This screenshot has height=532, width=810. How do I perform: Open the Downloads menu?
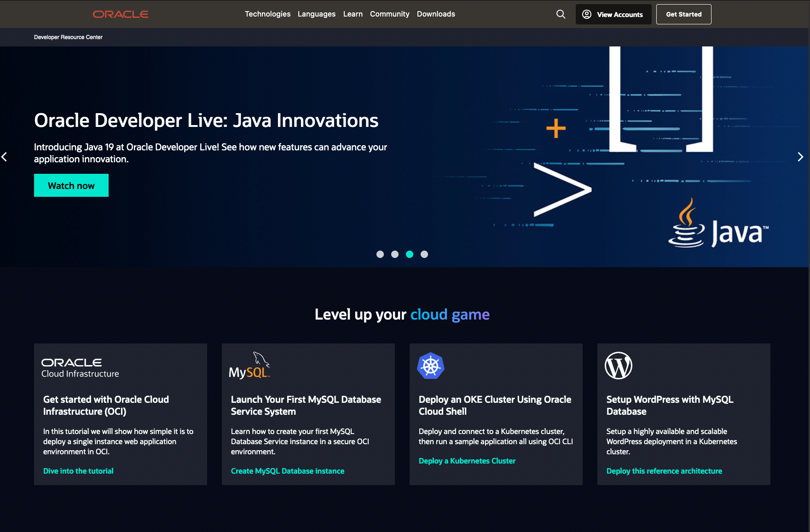(x=436, y=14)
